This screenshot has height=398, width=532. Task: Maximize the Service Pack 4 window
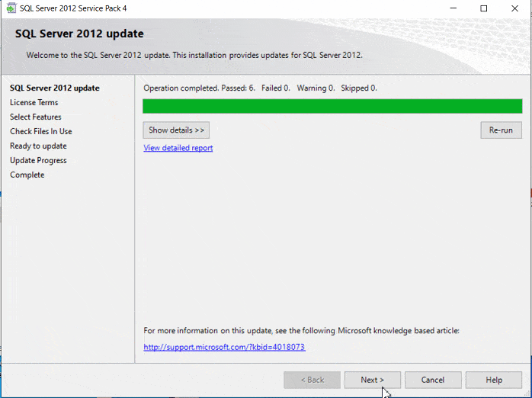484,8
